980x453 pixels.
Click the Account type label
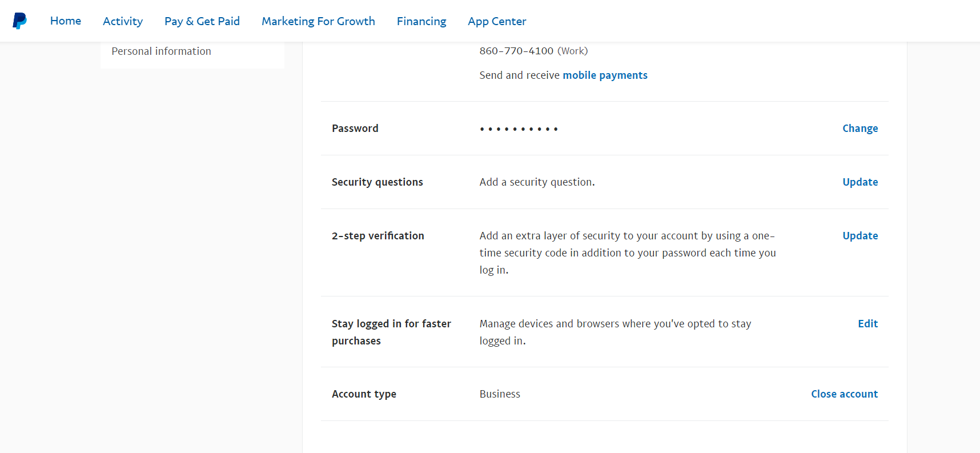364,394
